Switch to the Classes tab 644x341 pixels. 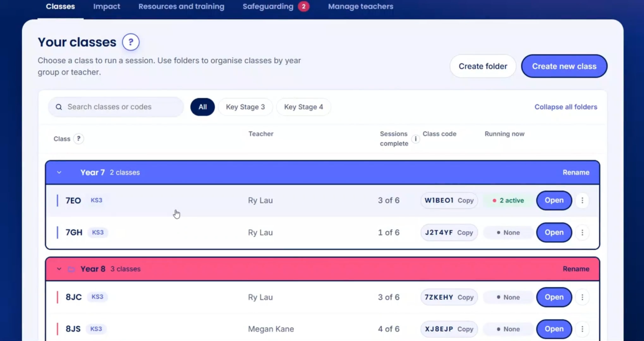tap(60, 6)
